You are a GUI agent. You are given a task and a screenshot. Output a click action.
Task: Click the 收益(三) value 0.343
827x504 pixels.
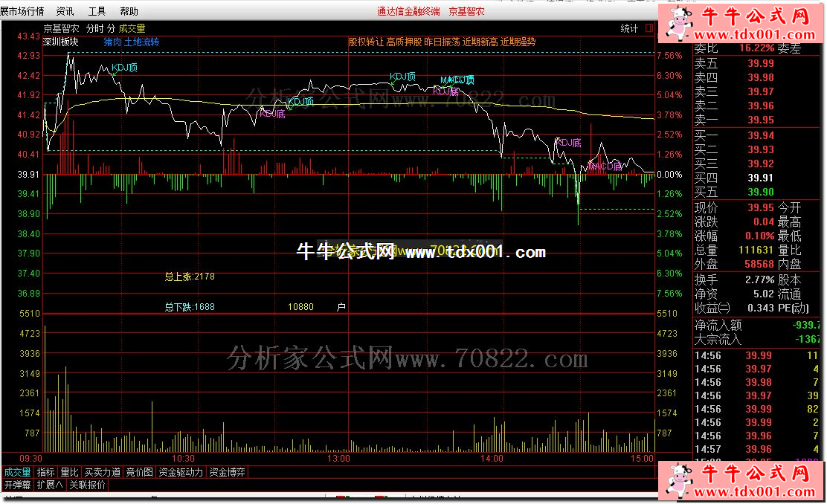[761, 308]
